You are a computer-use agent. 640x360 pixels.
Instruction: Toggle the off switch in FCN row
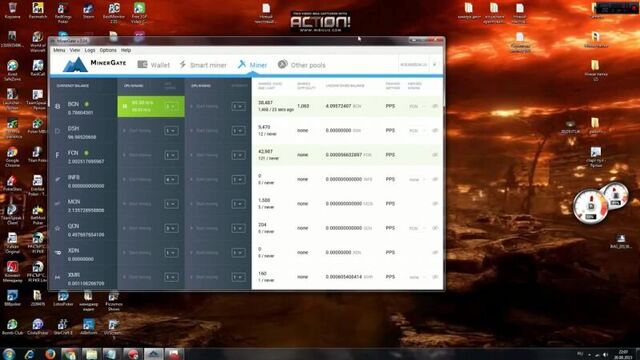click(x=435, y=155)
